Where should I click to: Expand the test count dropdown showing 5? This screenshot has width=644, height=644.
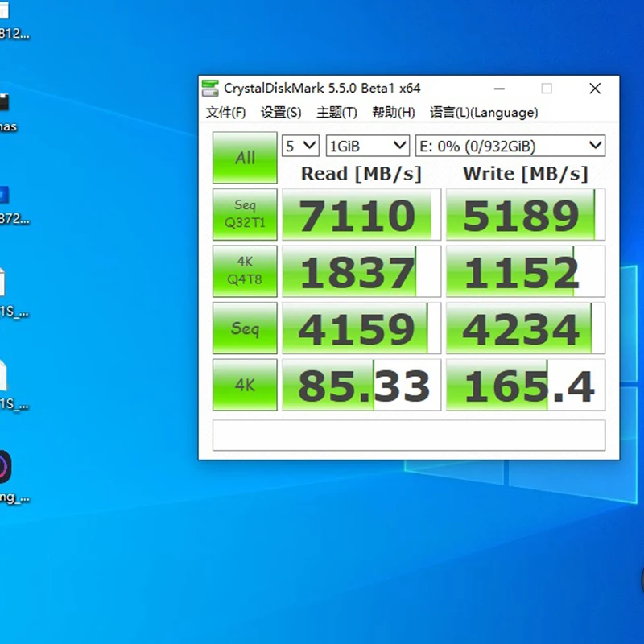click(300, 146)
